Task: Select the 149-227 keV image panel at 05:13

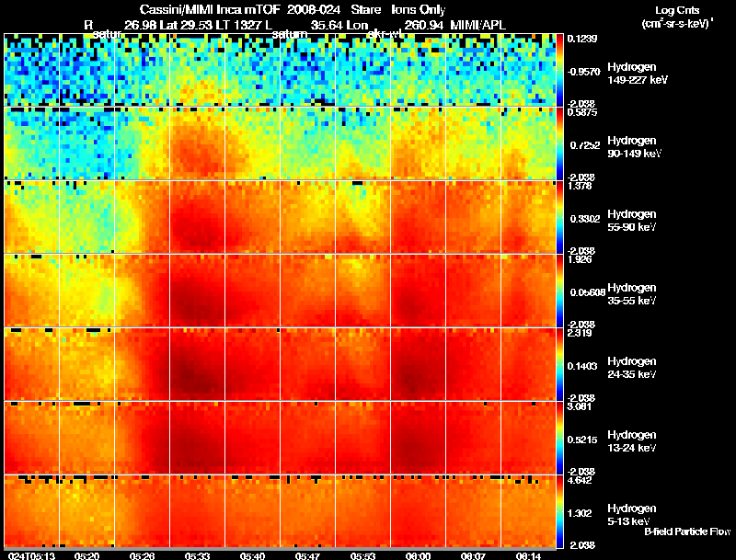Action: coord(31,70)
